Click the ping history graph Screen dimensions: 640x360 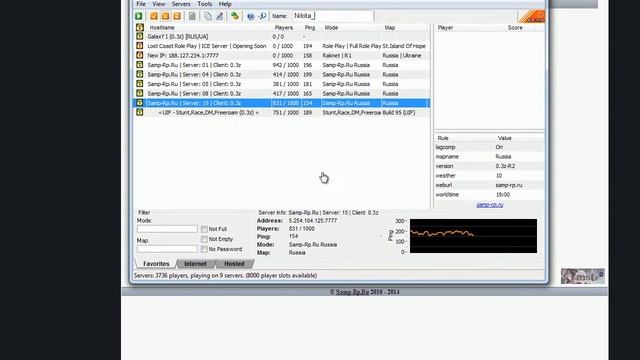(473, 236)
